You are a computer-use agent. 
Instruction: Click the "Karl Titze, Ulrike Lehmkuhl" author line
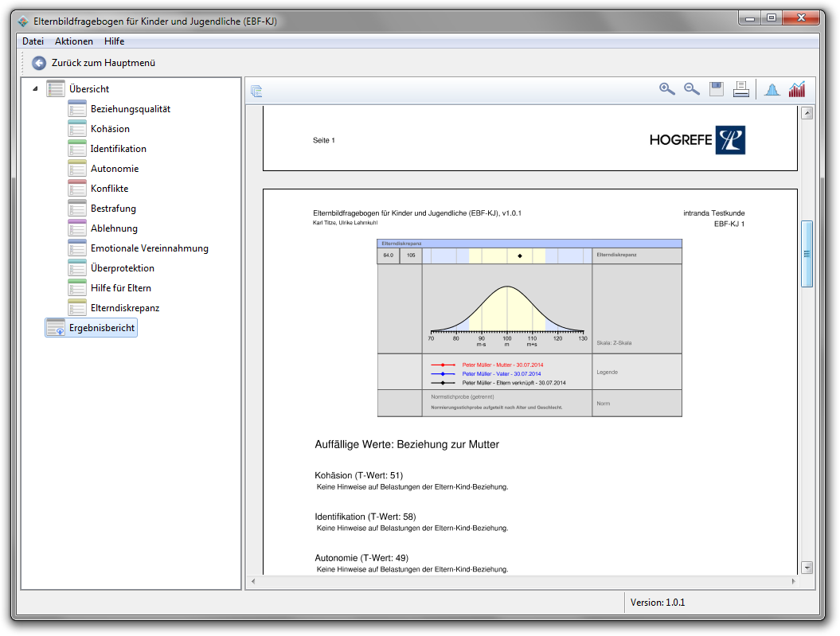point(345,223)
